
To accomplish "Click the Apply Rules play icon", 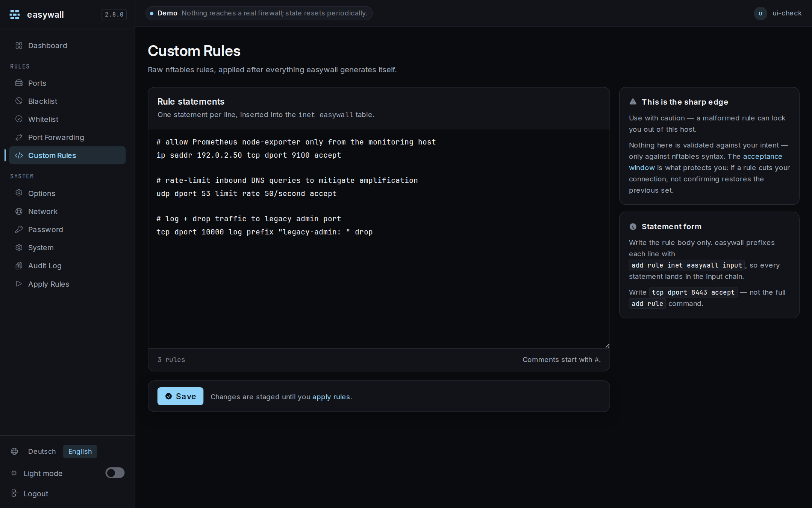I will coord(19,284).
